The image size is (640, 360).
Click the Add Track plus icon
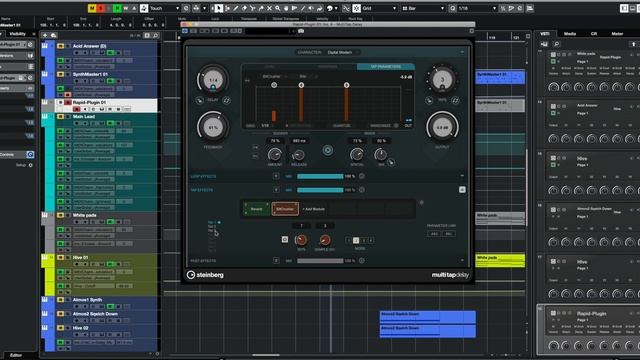[x=45, y=36]
